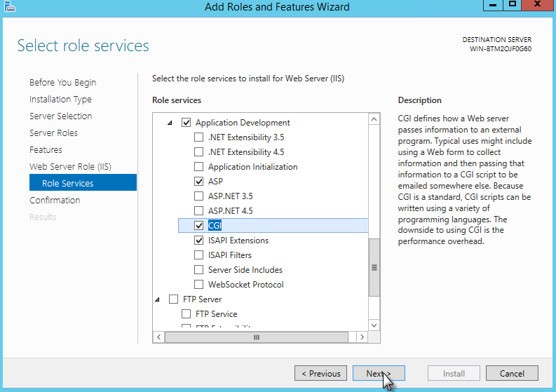Check the WebSocket Protocol option

point(199,285)
